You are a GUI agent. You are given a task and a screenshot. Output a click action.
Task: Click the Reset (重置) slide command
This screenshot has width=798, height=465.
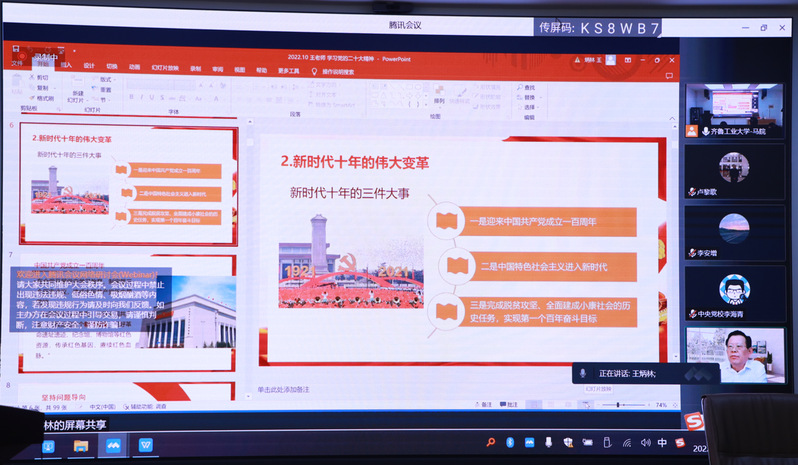click(x=102, y=90)
